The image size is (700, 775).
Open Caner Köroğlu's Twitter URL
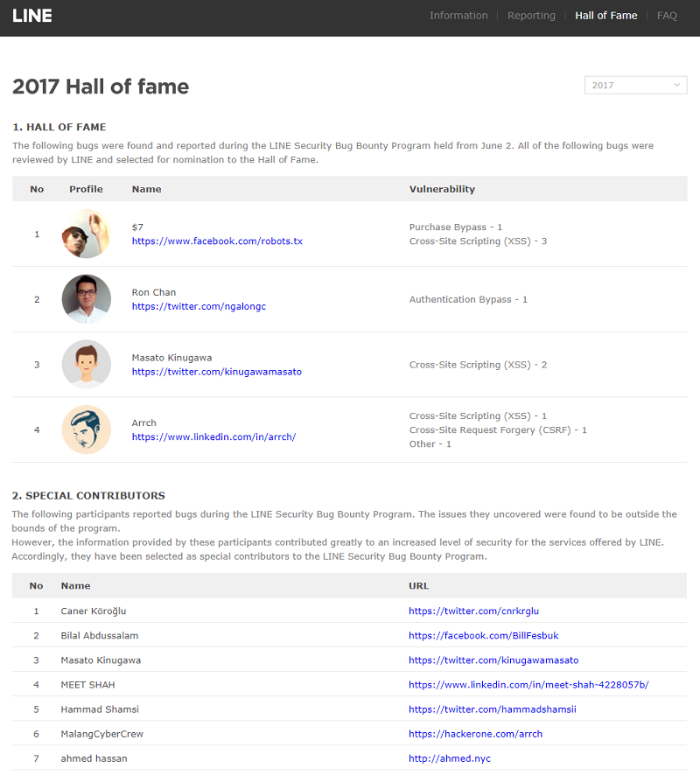coord(479,611)
